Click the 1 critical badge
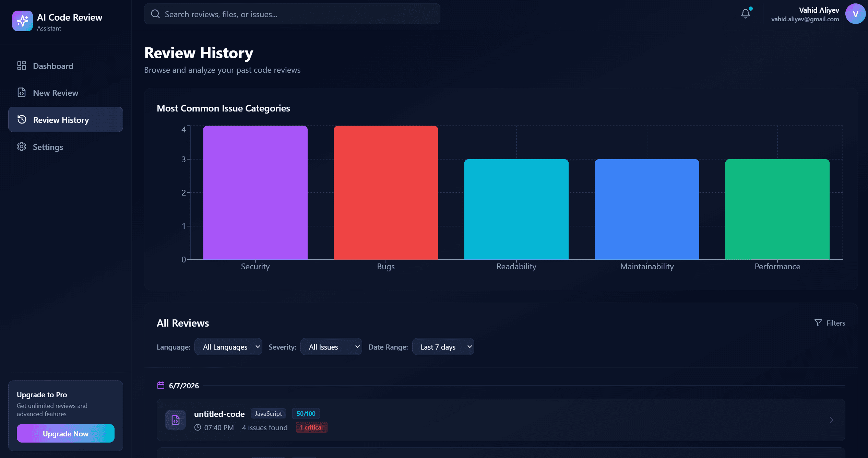This screenshot has height=458, width=868. click(311, 427)
